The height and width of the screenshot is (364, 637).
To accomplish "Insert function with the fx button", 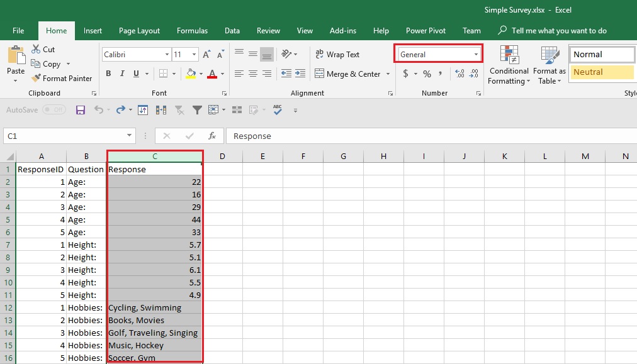I will [211, 136].
